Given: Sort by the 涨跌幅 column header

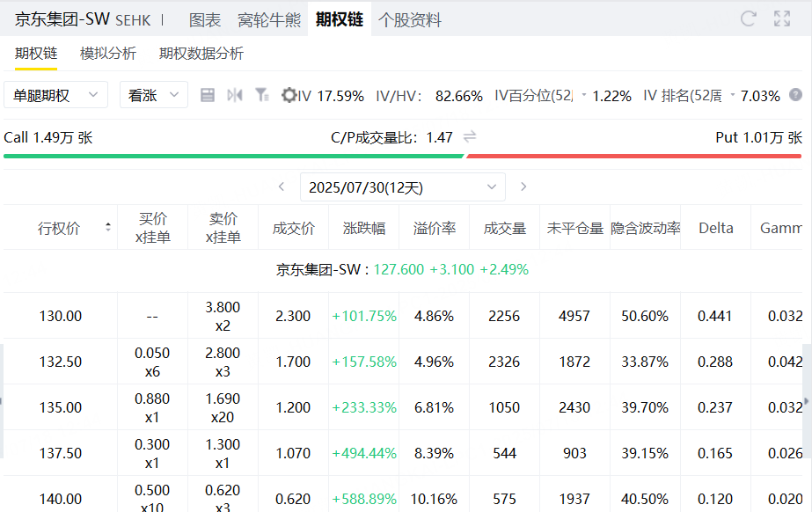Looking at the screenshot, I should click(x=364, y=228).
